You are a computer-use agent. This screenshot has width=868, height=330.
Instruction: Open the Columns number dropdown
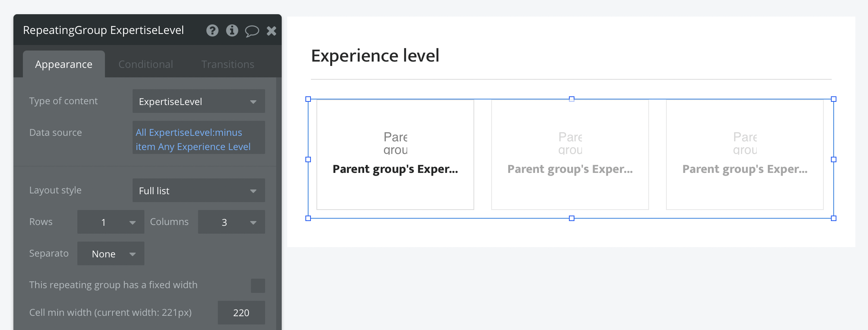coord(231,222)
